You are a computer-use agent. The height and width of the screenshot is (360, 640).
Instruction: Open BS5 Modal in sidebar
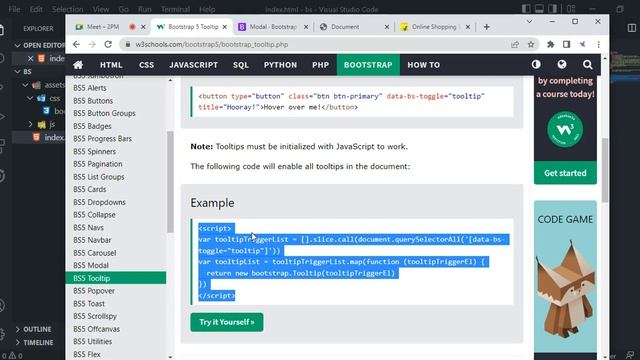click(91, 265)
